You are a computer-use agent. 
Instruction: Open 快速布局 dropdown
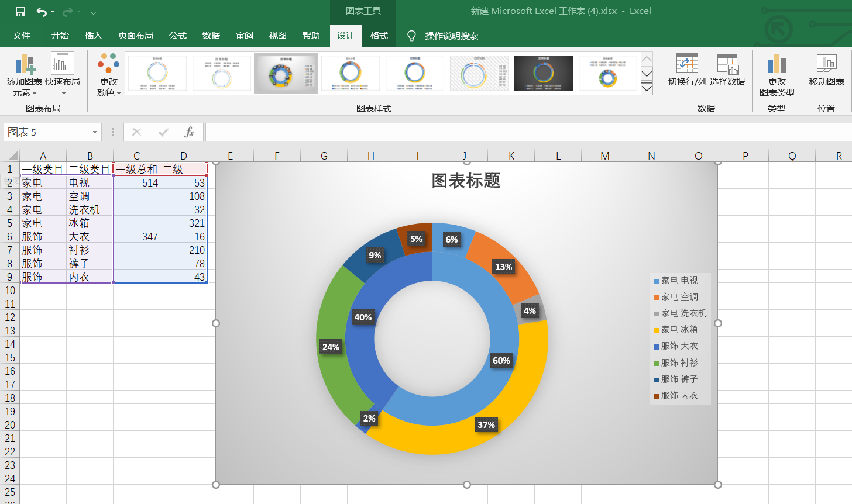[63, 75]
